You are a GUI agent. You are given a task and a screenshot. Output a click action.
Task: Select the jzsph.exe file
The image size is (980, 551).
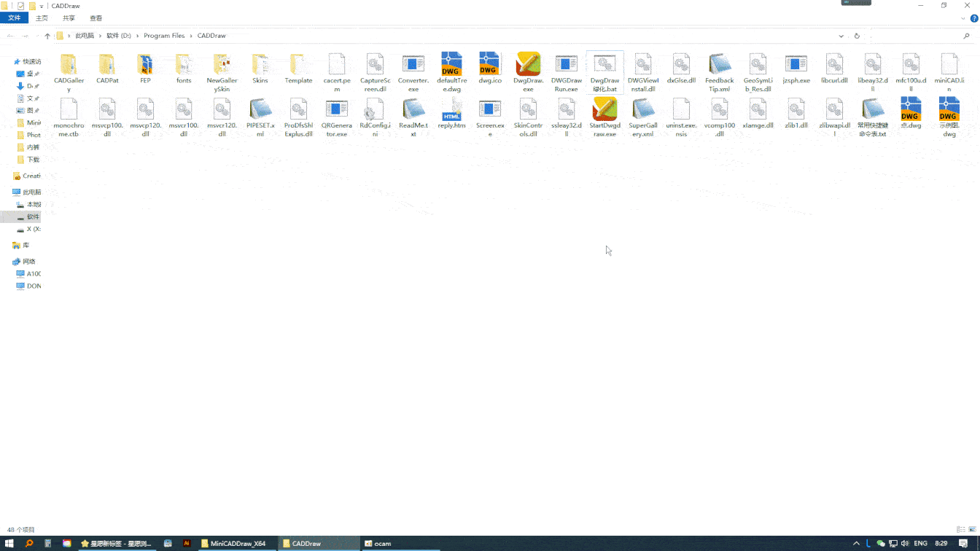(796, 69)
